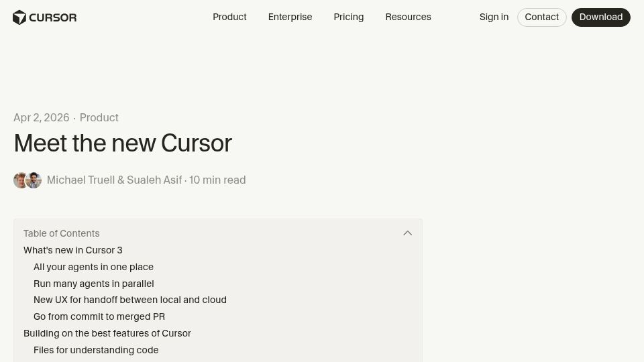Screen dimensions: 644x362
Task: Collapse the Table of Contents chevron
Action: [x=407, y=233]
